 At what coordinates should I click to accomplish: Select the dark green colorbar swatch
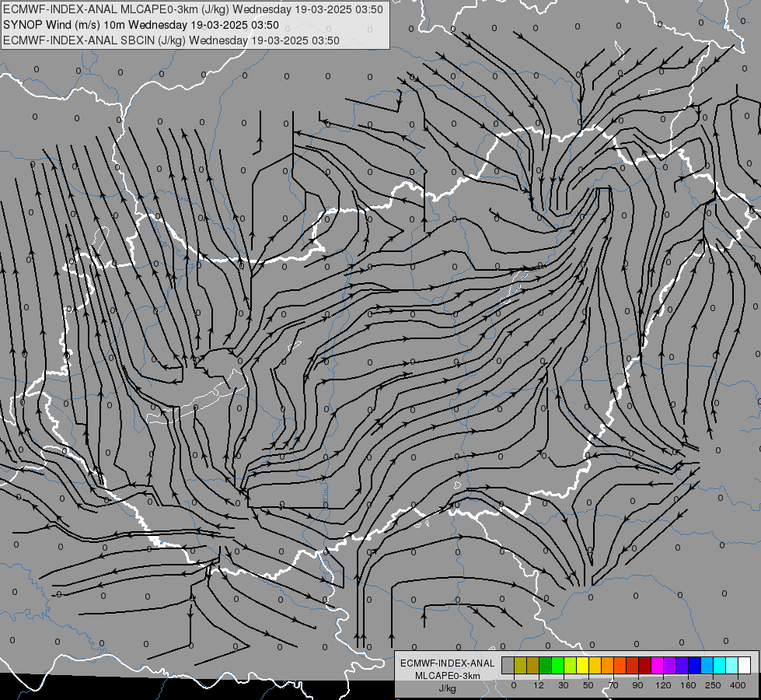[546, 666]
